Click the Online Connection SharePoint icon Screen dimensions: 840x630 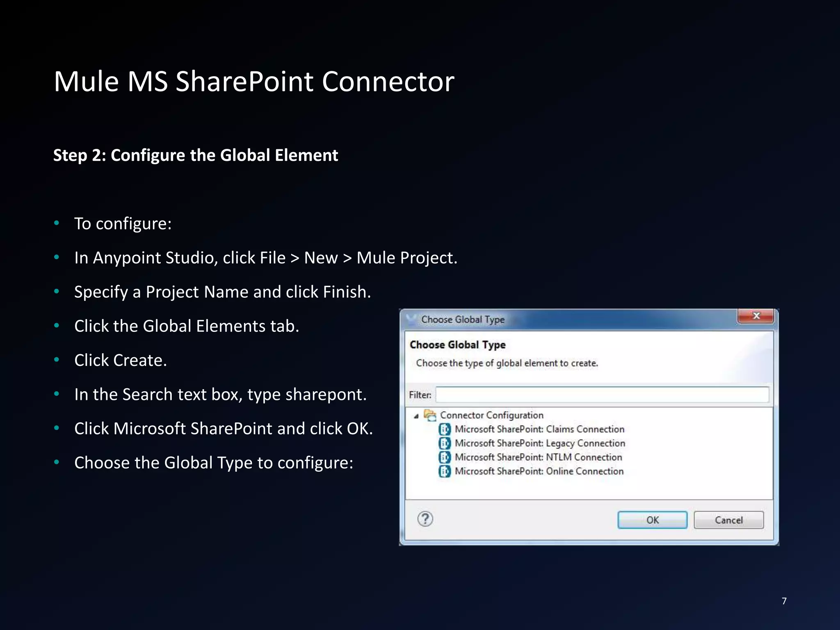point(445,471)
